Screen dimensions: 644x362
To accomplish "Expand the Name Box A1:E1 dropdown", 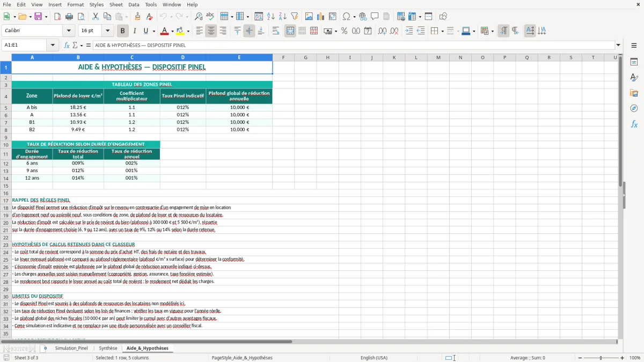I will pos(53,45).
